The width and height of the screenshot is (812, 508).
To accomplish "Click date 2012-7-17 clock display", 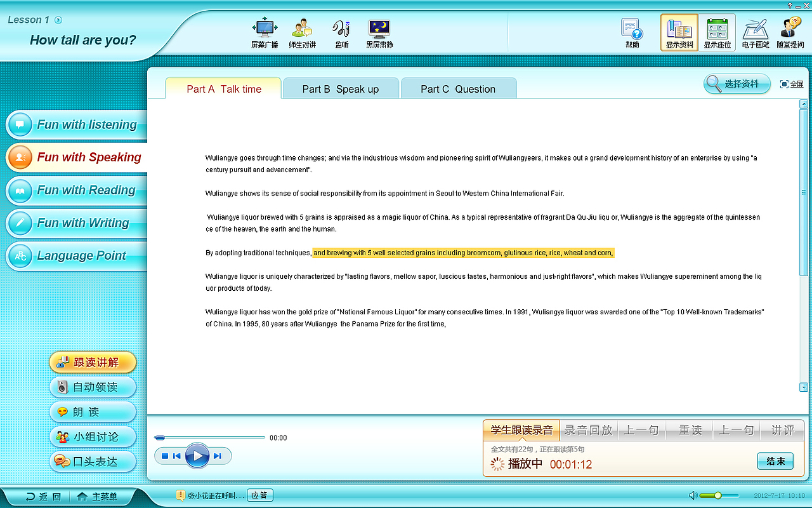I will [x=780, y=496].
